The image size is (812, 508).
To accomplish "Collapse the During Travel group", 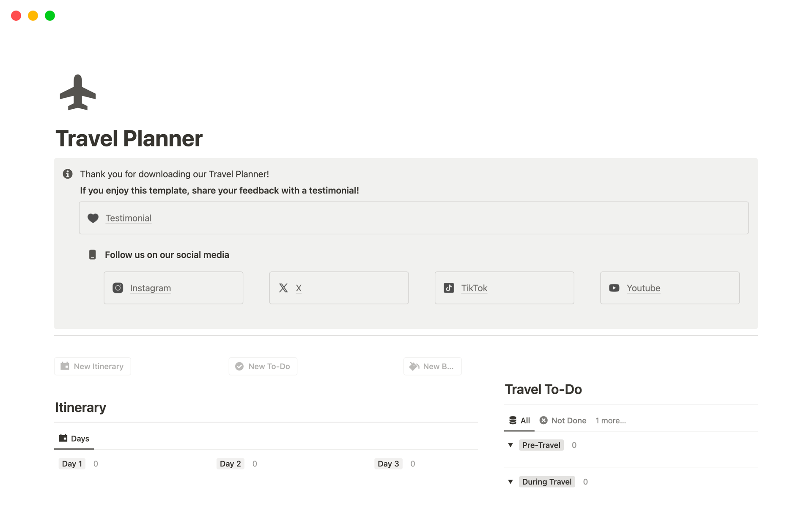I will tap(510, 482).
